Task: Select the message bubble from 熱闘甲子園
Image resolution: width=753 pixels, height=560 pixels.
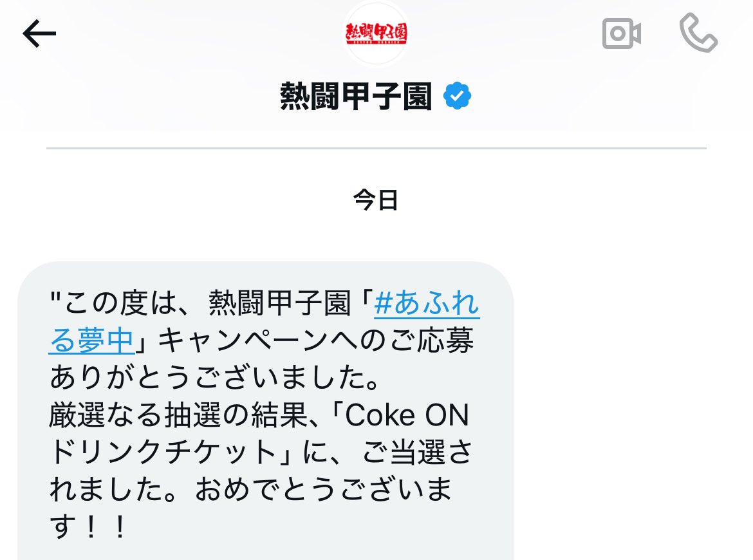Action: (266, 411)
